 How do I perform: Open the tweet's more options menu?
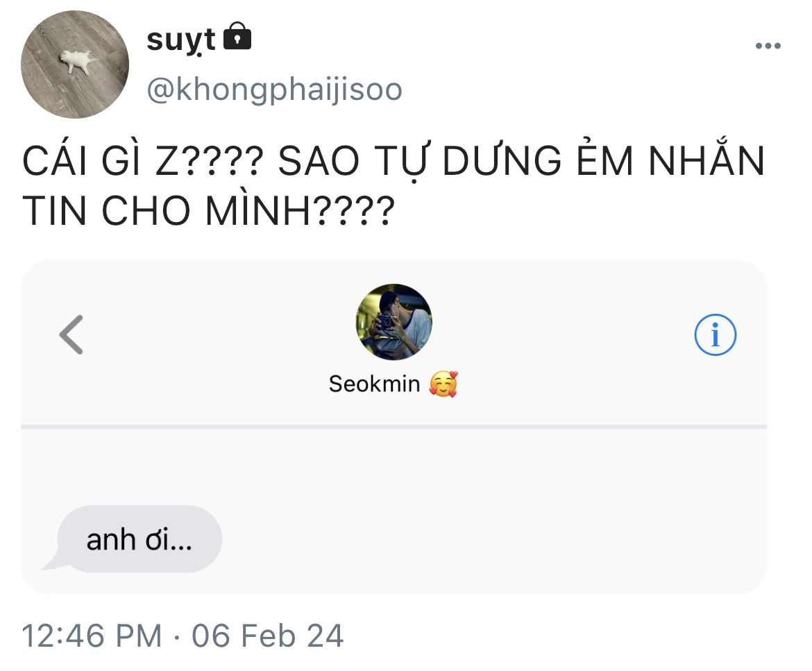768,46
